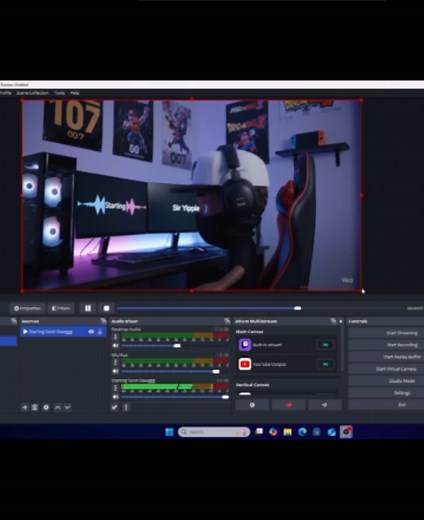The height and width of the screenshot is (520, 424).
Task: Mute the Starting Soon audio channel
Action: tap(115, 397)
